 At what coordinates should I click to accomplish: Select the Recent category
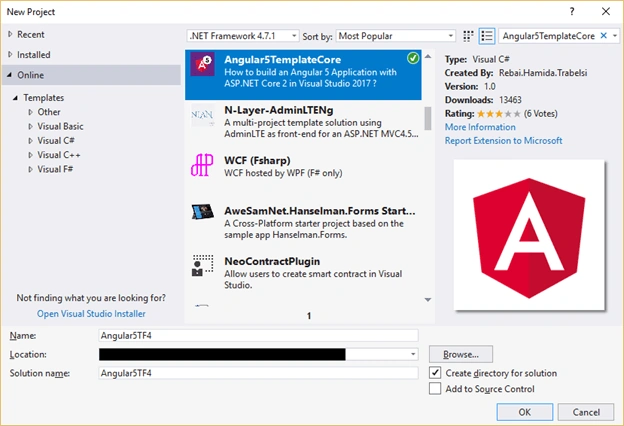tap(31, 35)
